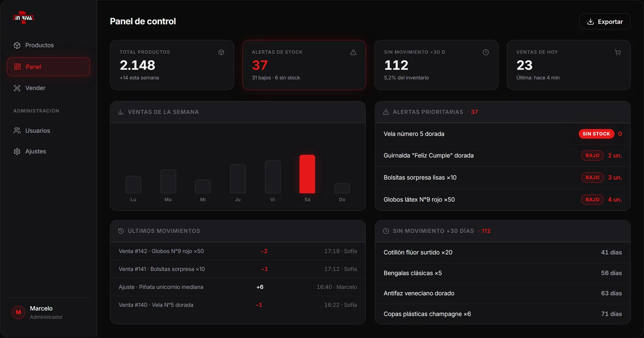Viewport: 644px width, 338px height.
Task: Open the Productos section
Action: coord(48,45)
